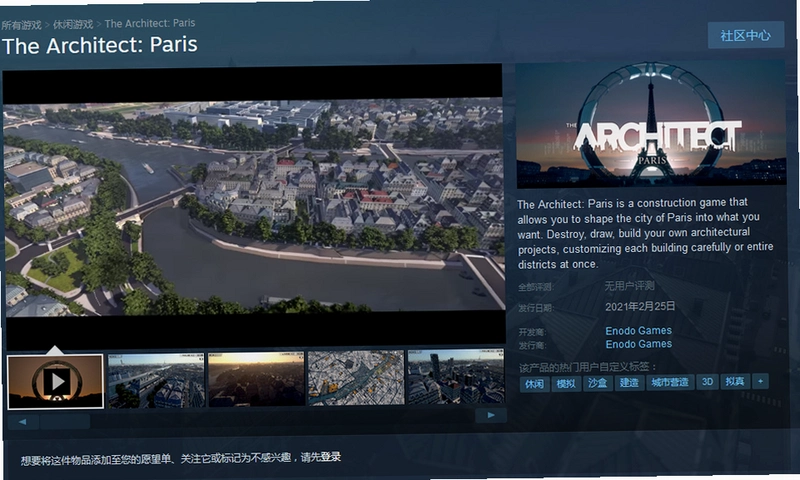
Task: Play the trailer video thumbnail
Action: tap(55, 382)
